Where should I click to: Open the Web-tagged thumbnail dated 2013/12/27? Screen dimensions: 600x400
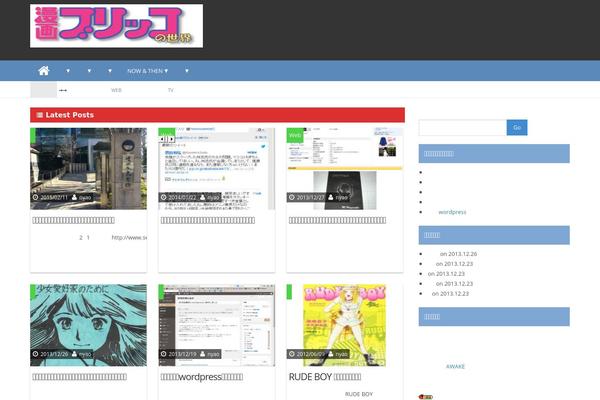point(345,169)
